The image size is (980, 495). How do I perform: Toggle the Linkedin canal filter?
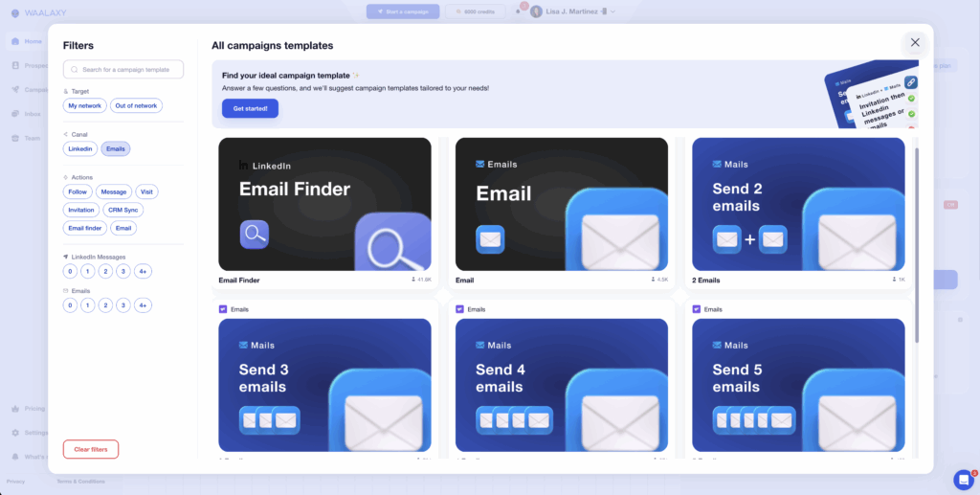pyautogui.click(x=80, y=148)
